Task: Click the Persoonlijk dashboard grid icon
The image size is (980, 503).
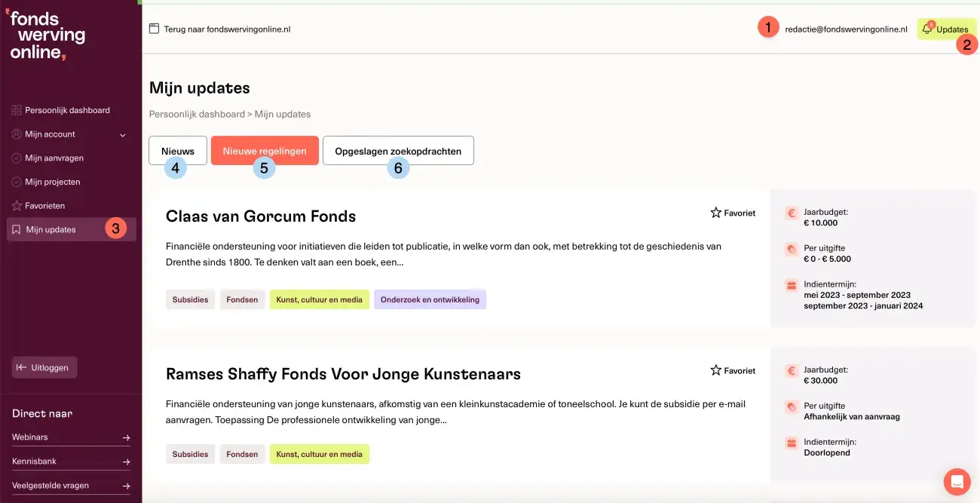Action: tap(15, 109)
